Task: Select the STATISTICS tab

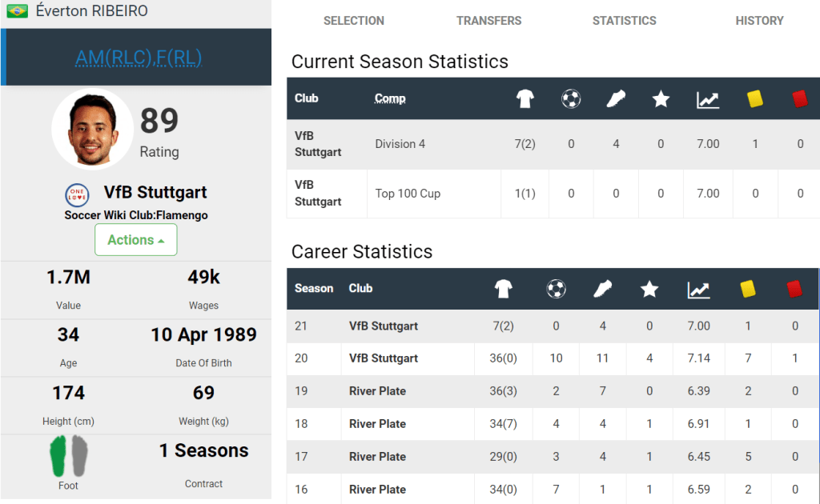Action: 624,21
